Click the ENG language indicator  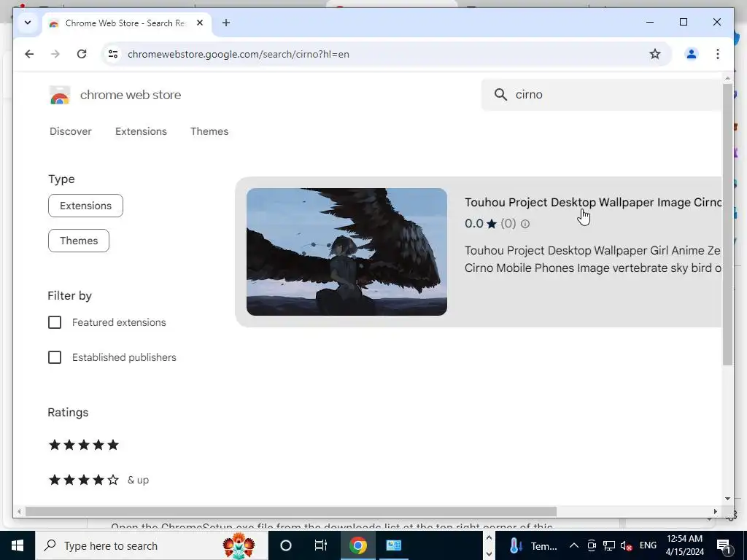(x=648, y=545)
